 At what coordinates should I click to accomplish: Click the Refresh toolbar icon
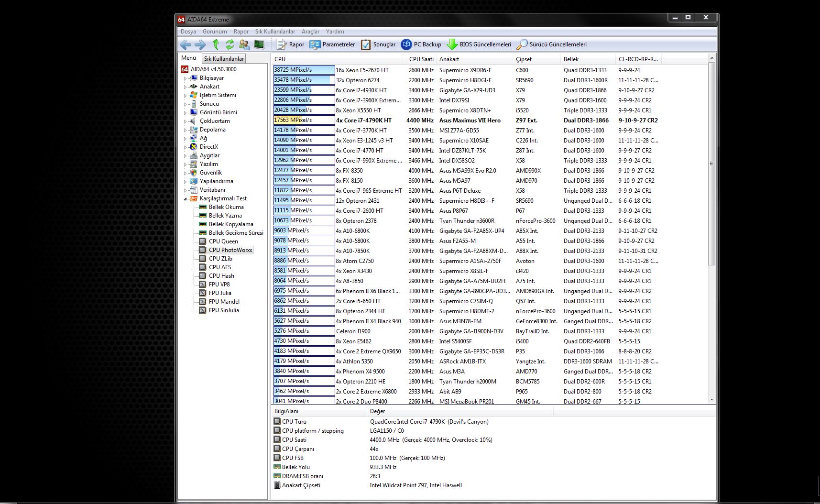pyautogui.click(x=230, y=44)
